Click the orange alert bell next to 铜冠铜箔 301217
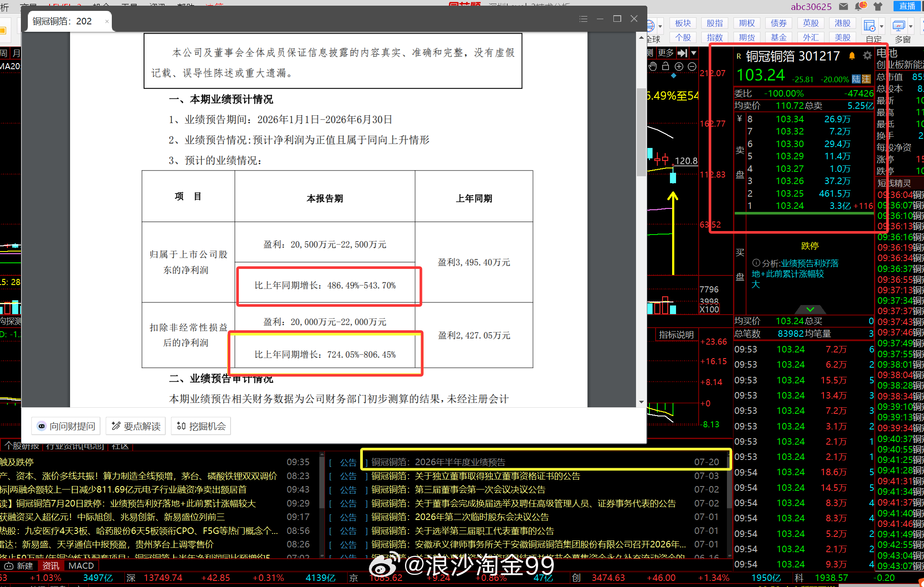Viewport: 924px width, 587px height. [x=852, y=56]
